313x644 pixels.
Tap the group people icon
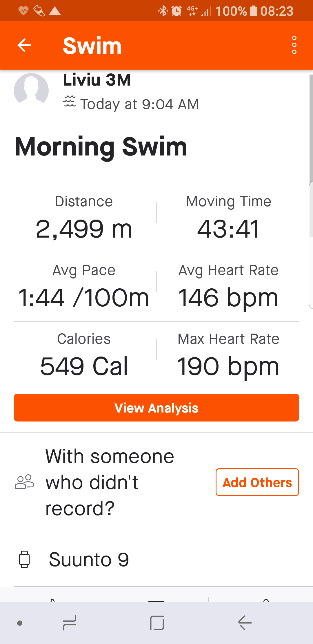click(x=24, y=482)
